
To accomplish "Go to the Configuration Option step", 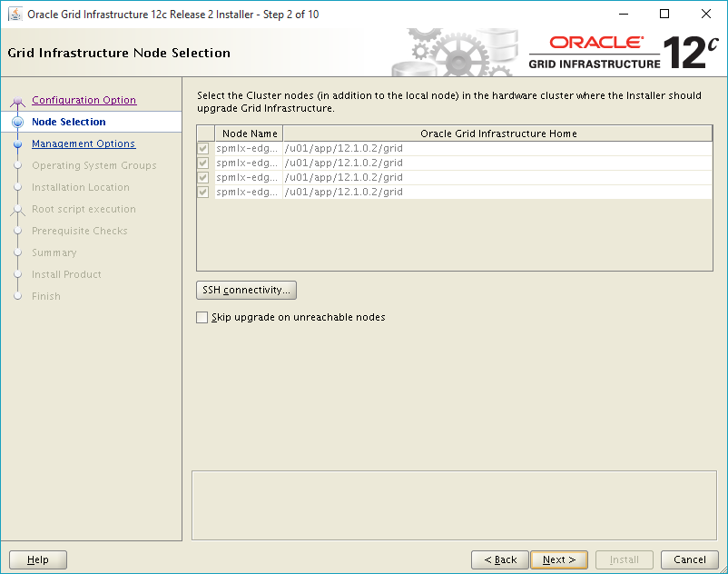I will coord(84,100).
